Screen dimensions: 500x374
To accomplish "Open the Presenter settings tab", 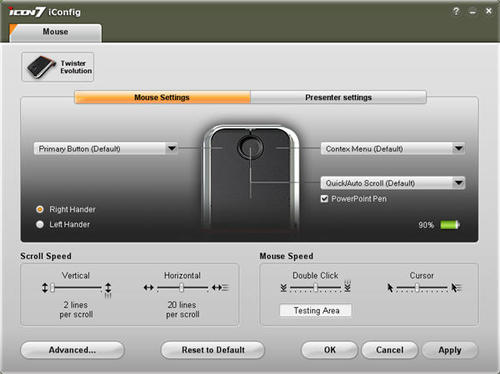I will tap(338, 97).
